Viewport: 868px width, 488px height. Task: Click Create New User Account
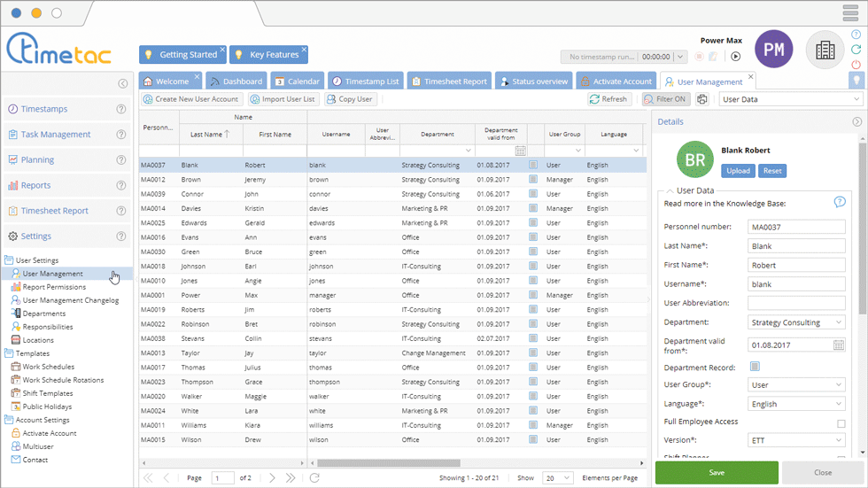tap(190, 99)
